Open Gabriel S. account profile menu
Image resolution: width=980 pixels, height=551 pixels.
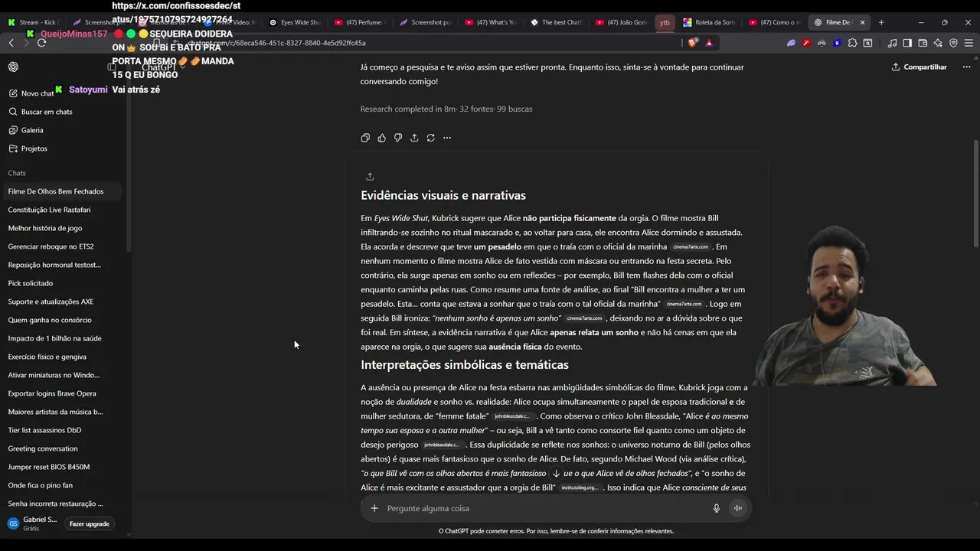[33, 523]
